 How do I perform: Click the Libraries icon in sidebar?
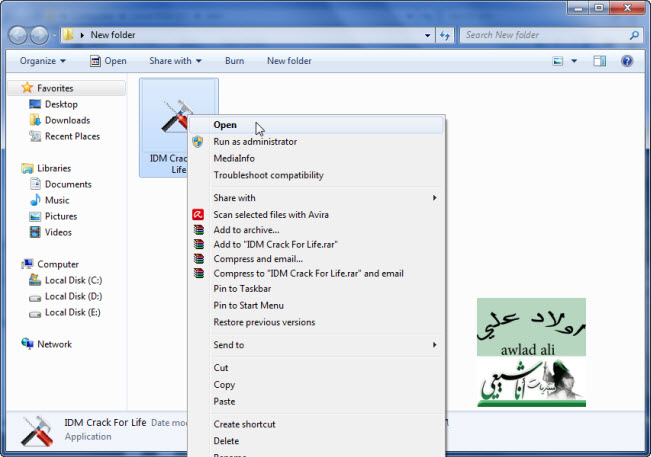point(27,168)
